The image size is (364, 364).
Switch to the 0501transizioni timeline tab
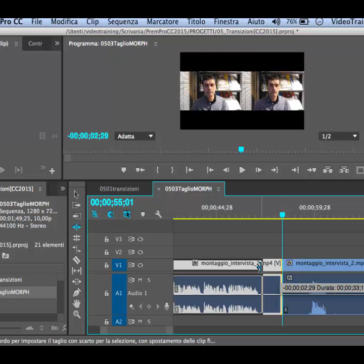[x=119, y=189]
